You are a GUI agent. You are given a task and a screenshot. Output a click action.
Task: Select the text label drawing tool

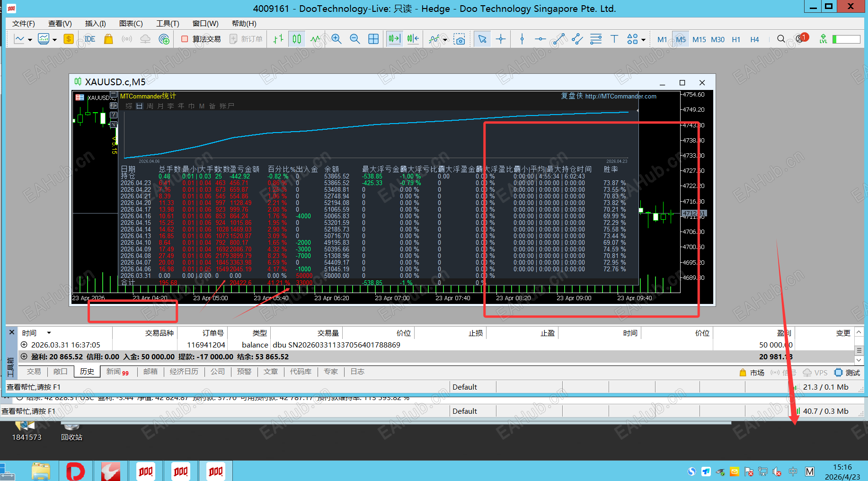click(x=614, y=39)
